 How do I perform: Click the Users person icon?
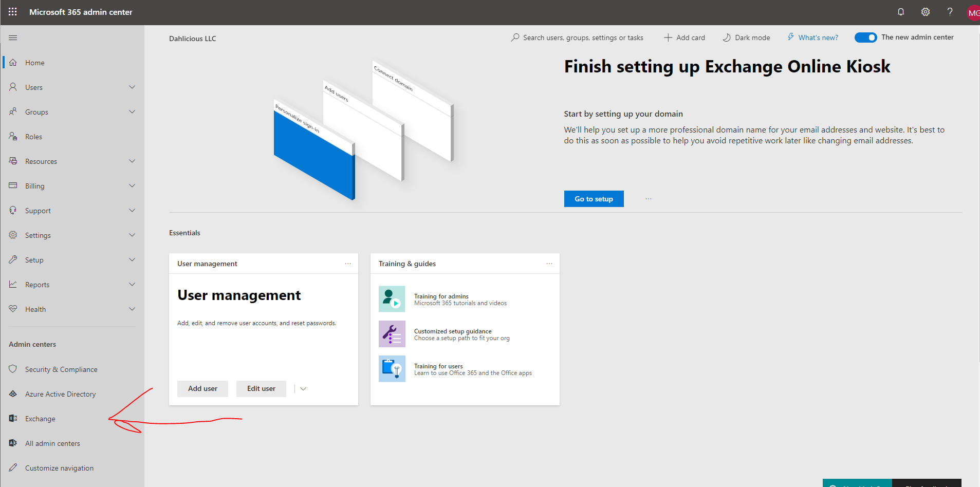[13, 87]
